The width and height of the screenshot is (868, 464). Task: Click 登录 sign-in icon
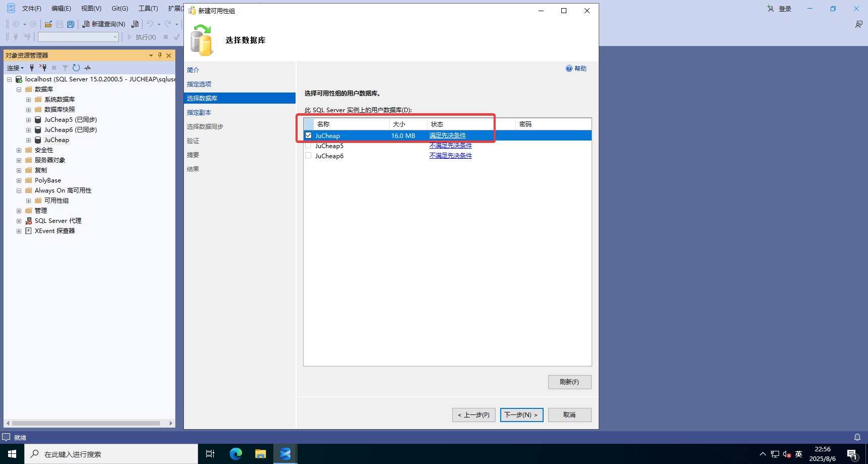point(770,9)
